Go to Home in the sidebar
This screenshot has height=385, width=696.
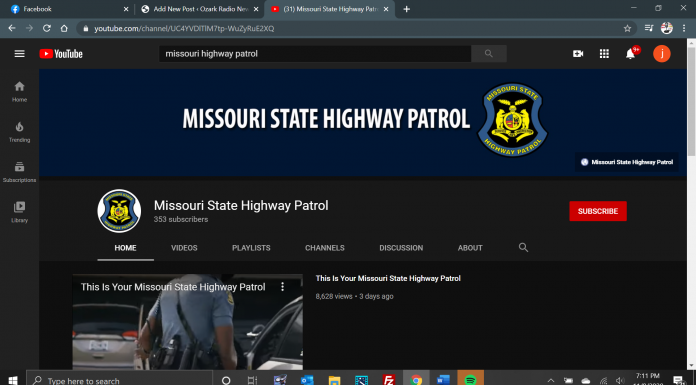click(19, 91)
